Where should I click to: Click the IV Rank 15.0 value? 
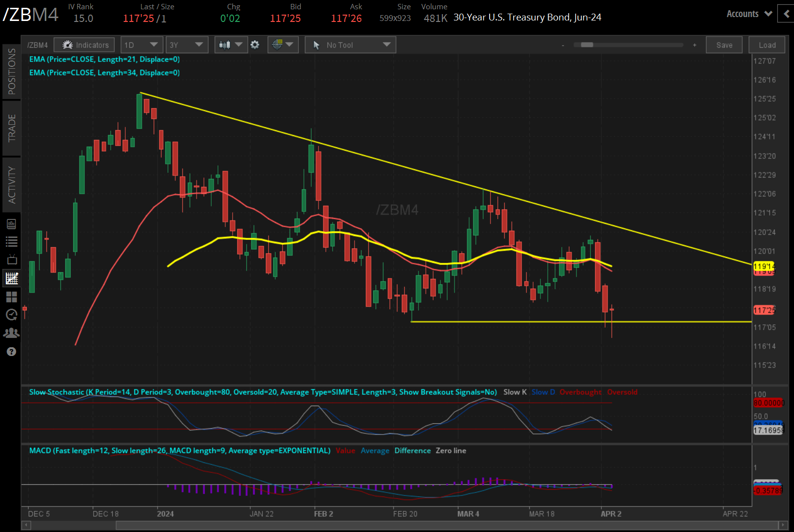pos(83,19)
